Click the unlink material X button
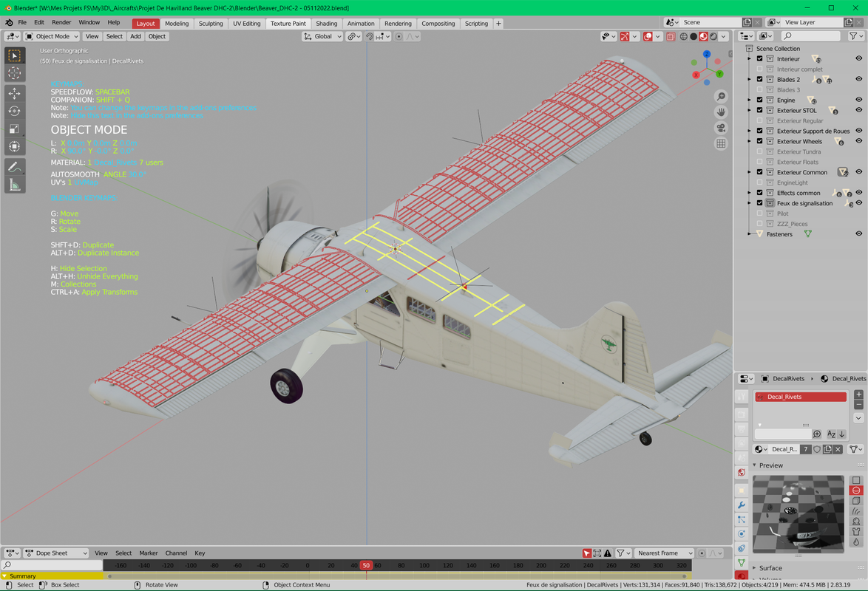This screenshot has width=868, height=591. [838, 449]
